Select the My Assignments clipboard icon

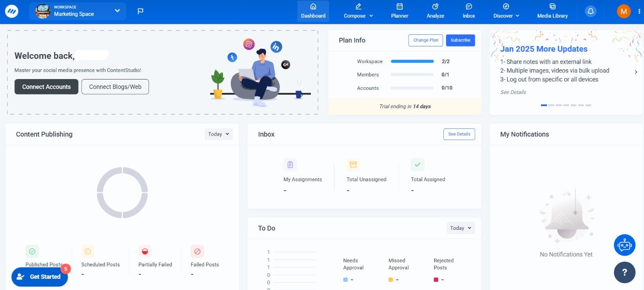point(290,164)
